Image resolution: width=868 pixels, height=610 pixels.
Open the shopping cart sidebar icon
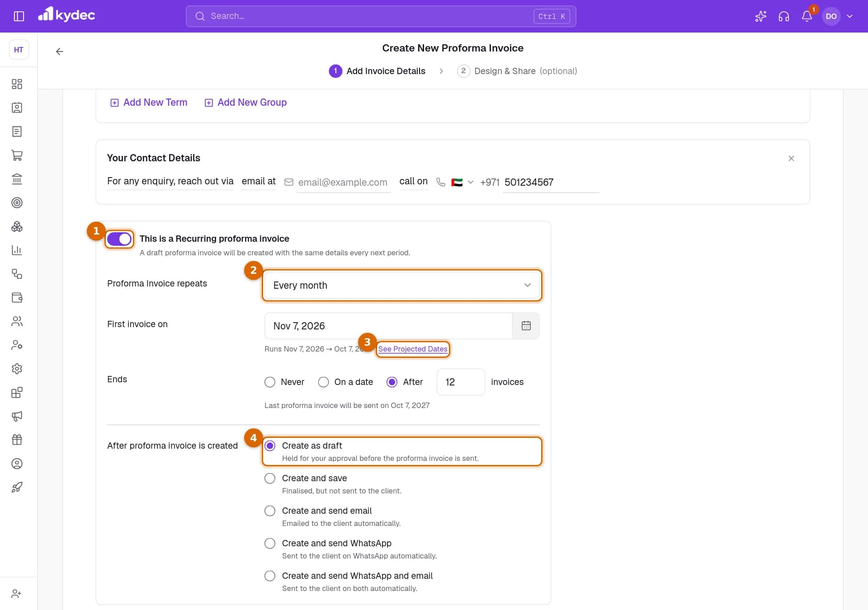17,155
